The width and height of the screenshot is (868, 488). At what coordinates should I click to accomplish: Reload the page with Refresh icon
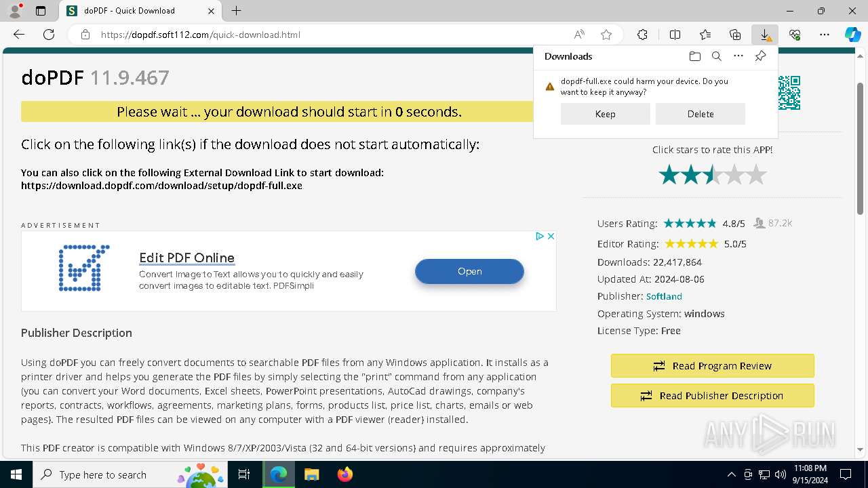49,35
